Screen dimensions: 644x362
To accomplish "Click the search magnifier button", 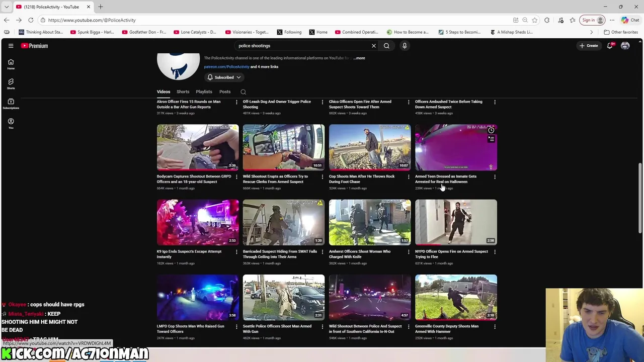I will coord(386,46).
